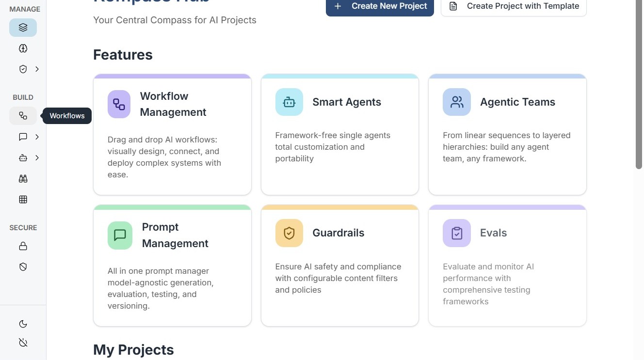Open the grid table sidebar icon
644x360 pixels.
(x=23, y=200)
